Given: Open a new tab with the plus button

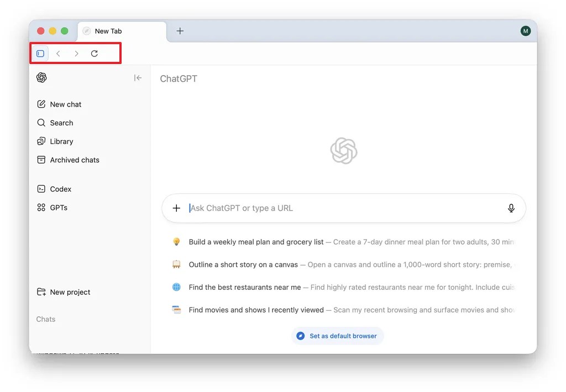Looking at the screenshot, I should click(x=180, y=31).
